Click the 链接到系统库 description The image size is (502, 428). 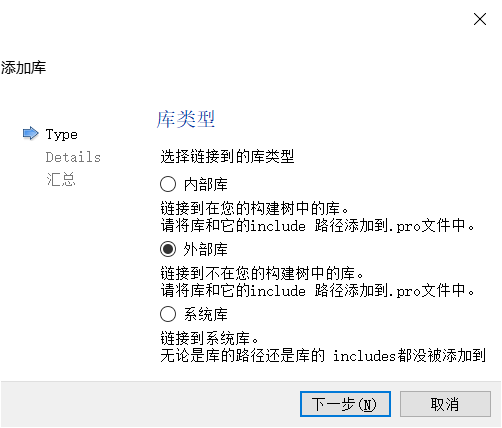coord(210,338)
